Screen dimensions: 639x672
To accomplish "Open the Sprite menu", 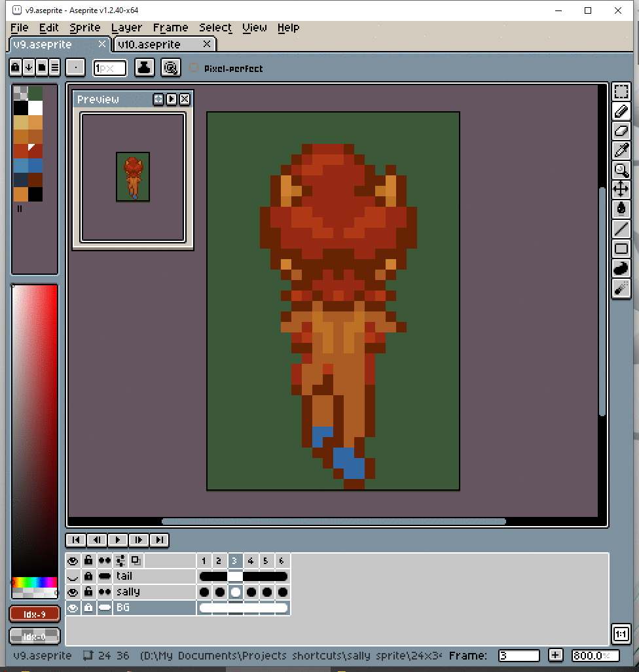I will click(85, 27).
